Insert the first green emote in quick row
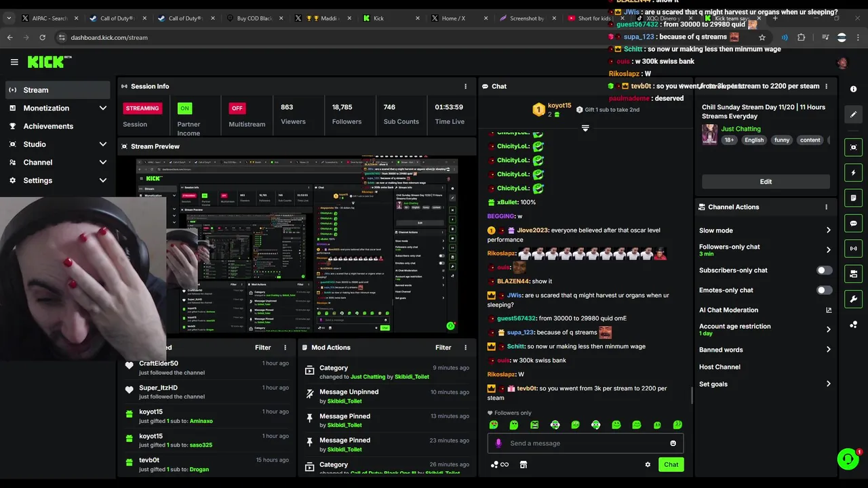The image size is (868, 488). (x=494, y=425)
